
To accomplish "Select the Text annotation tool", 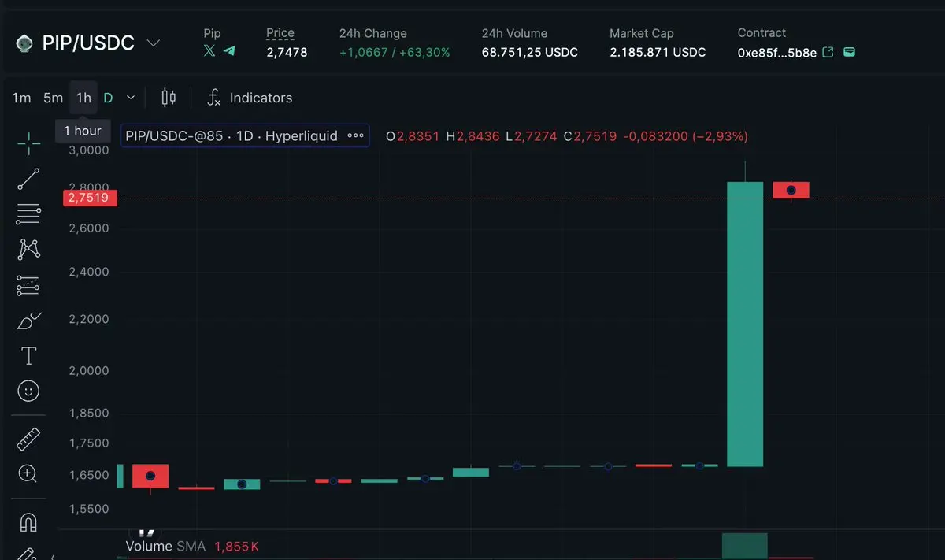I will pos(28,356).
